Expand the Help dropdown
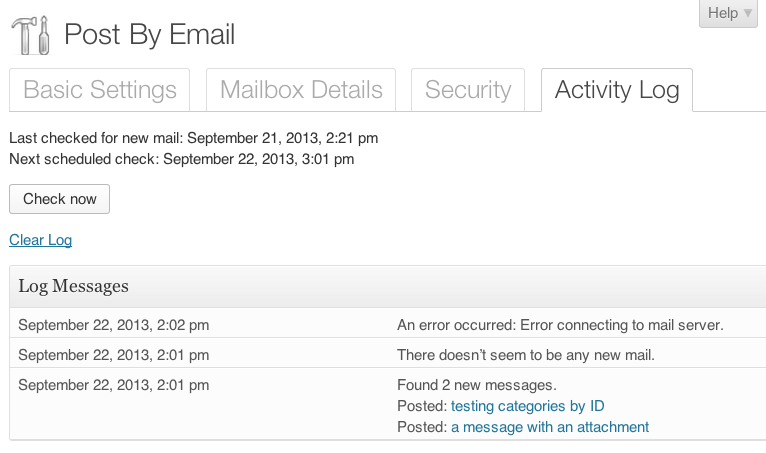Viewport: 766px width, 453px height. click(728, 13)
